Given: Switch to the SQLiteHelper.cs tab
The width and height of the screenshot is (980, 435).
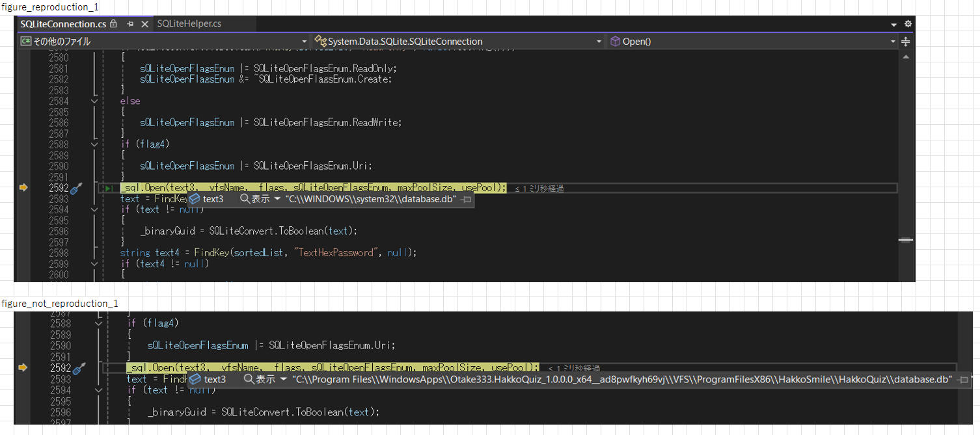Looking at the screenshot, I should point(189,24).
